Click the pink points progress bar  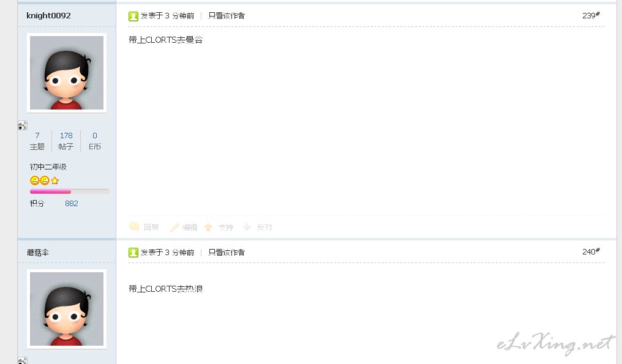(69, 191)
